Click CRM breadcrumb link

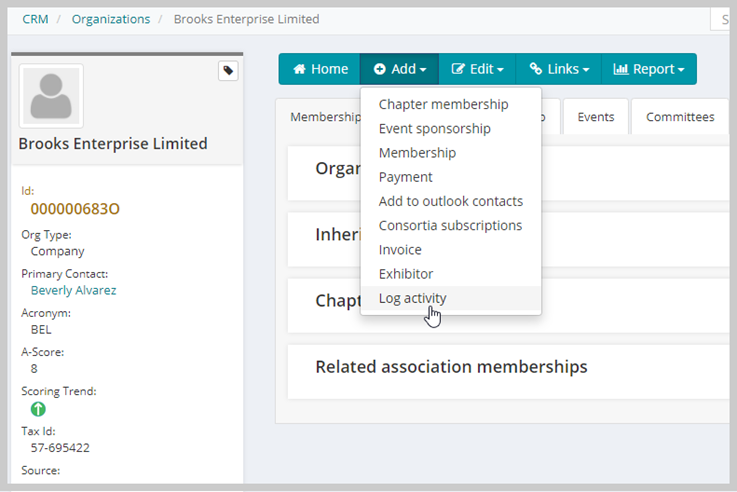pyautogui.click(x=35, y=19)
